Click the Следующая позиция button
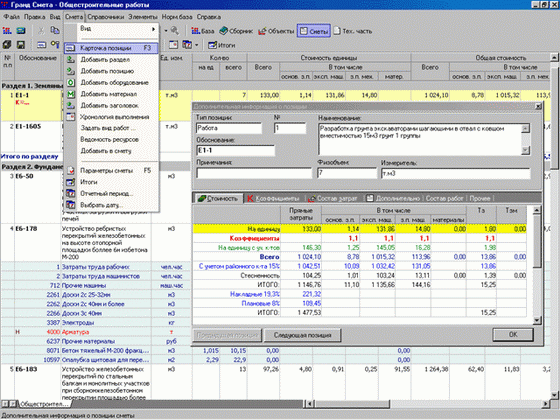 tap(302, 335)
